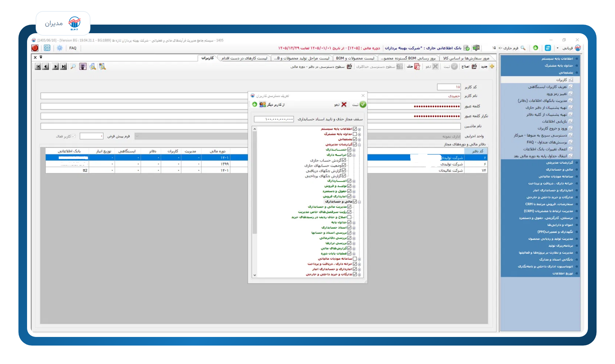615x364 pixels.
Task: Toggle checkbox اطلاعات پایه سیستم in tree
Action: point(355,129)
